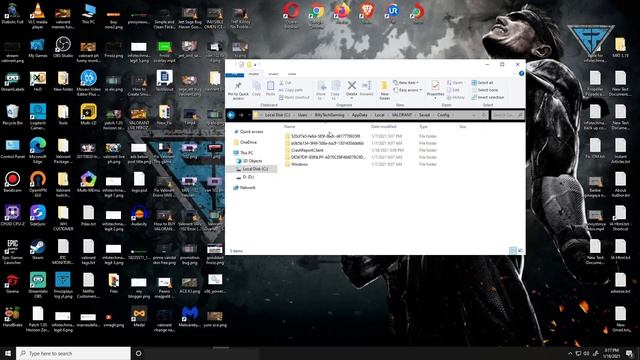Click Edit in ribbon Open group
This screenshot has height=360, width=640.
(x=453, y=90)
